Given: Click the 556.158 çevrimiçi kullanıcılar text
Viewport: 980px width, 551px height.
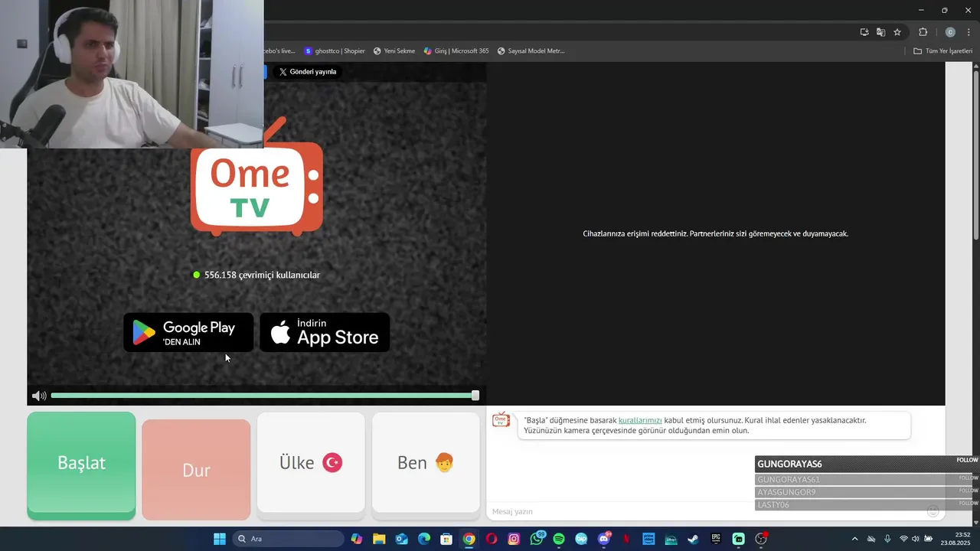Looking at the screenshot, I should tap(262, 275).
